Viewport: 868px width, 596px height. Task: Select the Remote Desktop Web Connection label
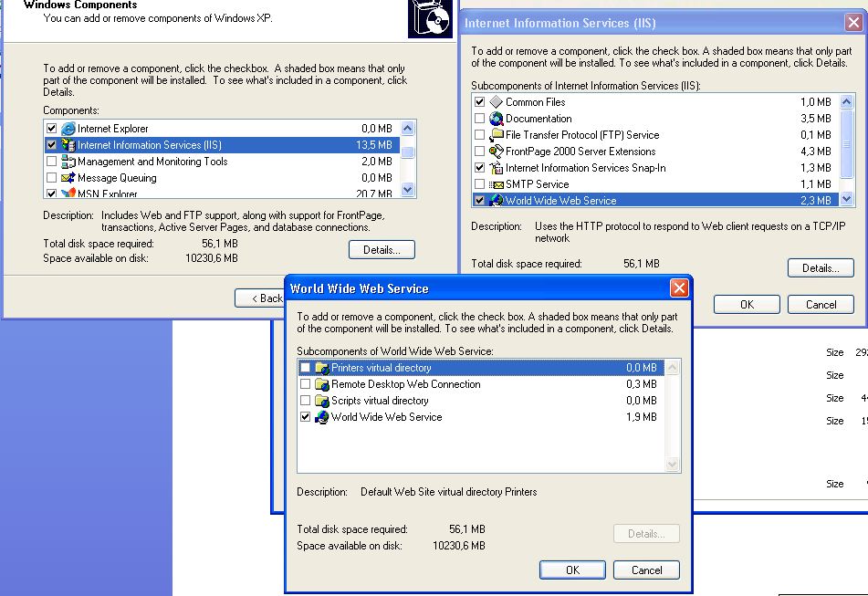[406, 384]
